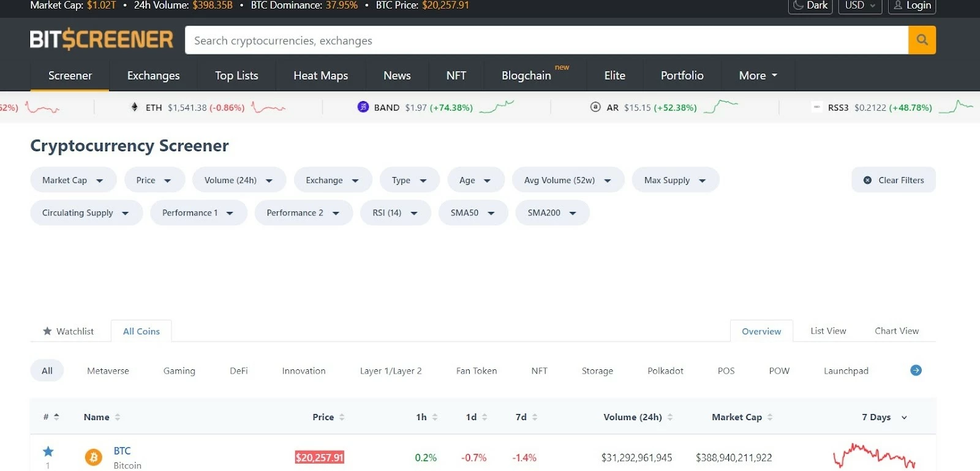Expand the Exchange filter
This screenshot has height=471, width=980.
pyautogui.click(x=333, y=180)
